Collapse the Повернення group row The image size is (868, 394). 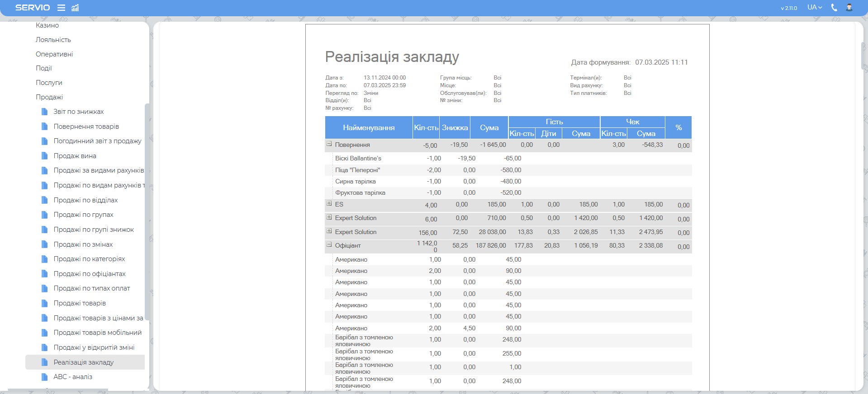(x=329, y=144)
